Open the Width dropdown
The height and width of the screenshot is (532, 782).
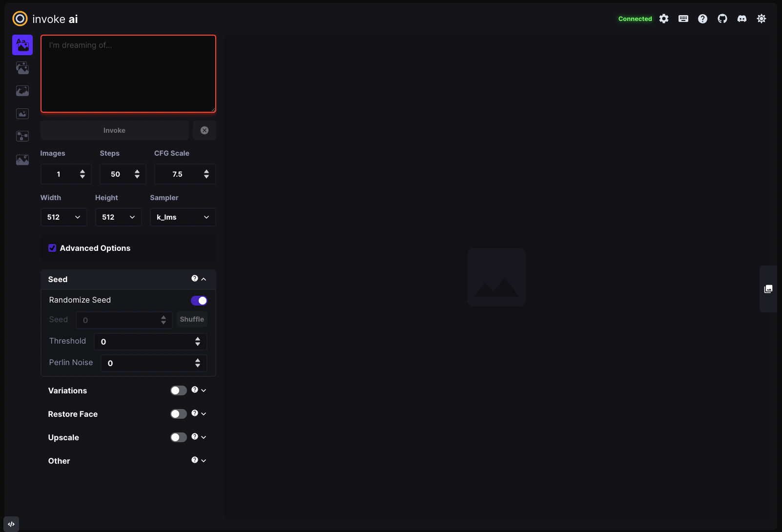click(64, 217)
